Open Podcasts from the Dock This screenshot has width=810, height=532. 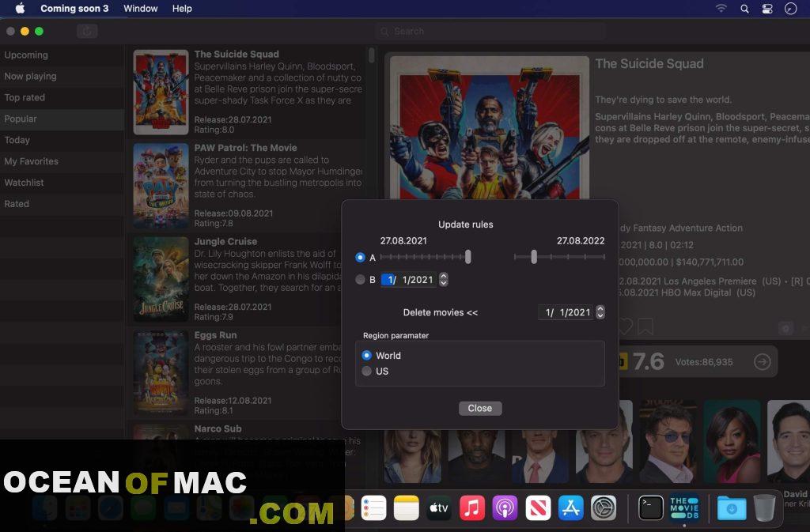tap(505, 508)
